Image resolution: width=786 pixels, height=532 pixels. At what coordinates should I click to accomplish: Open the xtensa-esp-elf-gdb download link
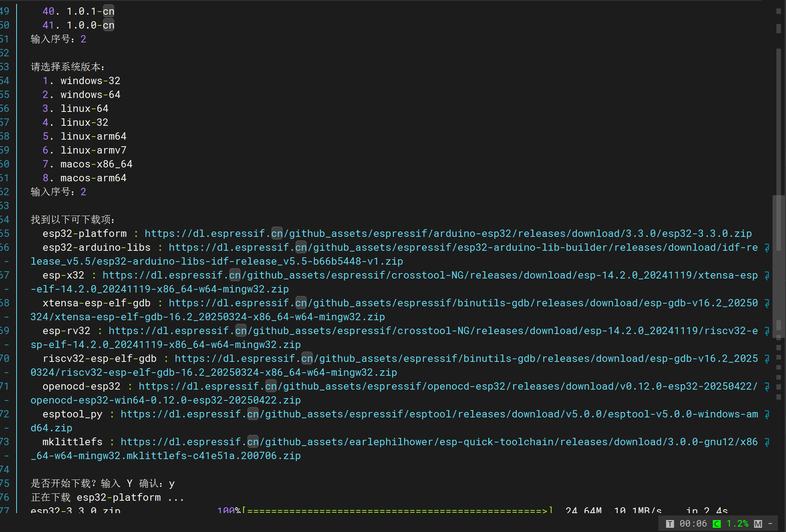click(x=463, y=303)
